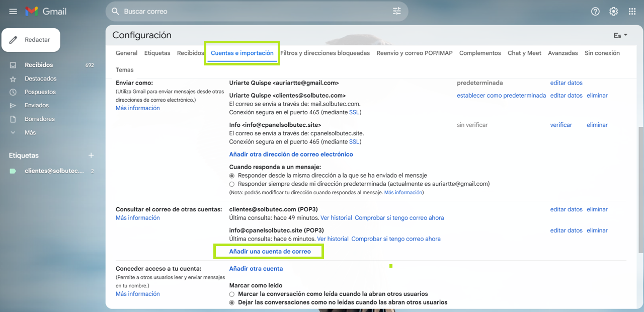644x312 pixels.
Task: Open the Settings gear icon
Action: coord(613,11)
